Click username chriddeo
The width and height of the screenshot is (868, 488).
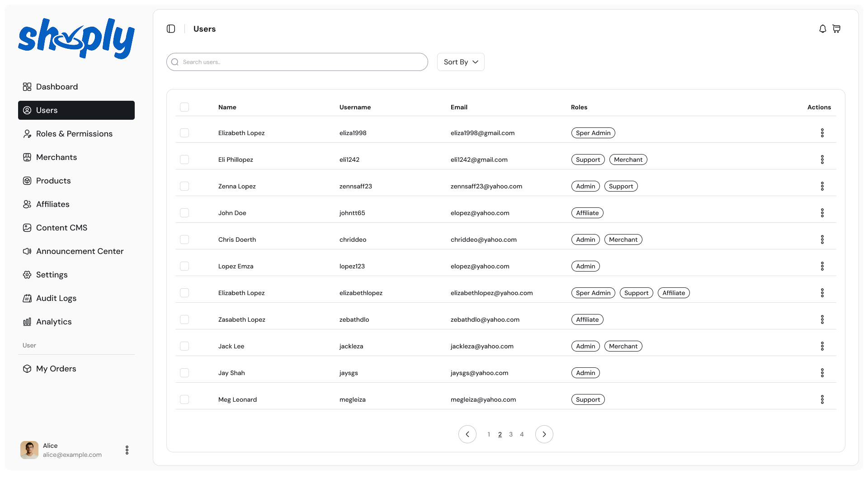coord(353,239)
